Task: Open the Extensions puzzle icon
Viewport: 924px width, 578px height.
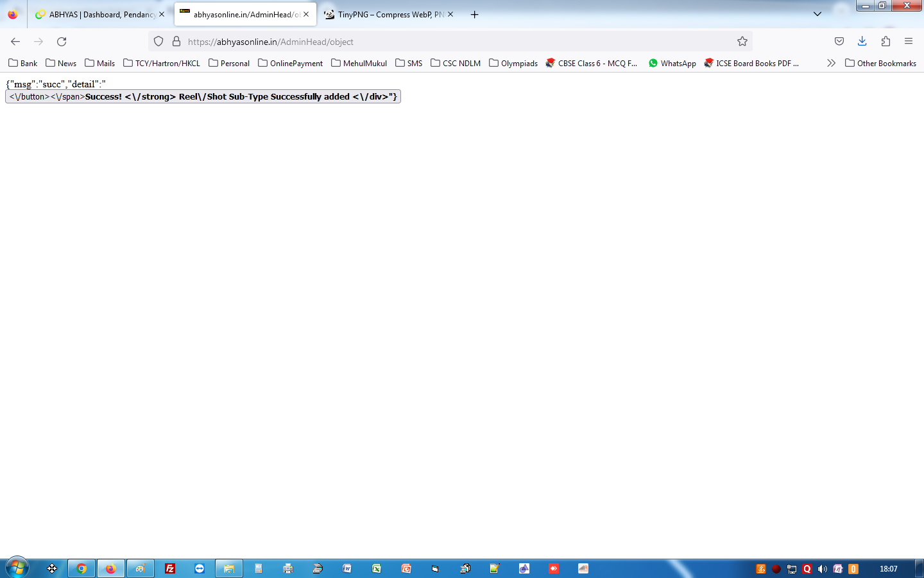Action: 886,42
